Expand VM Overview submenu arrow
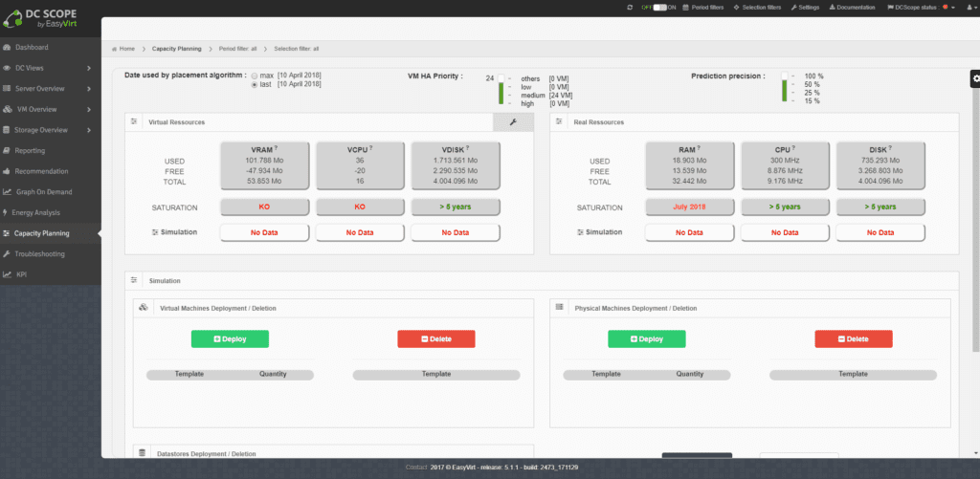 tap(89, 109)
